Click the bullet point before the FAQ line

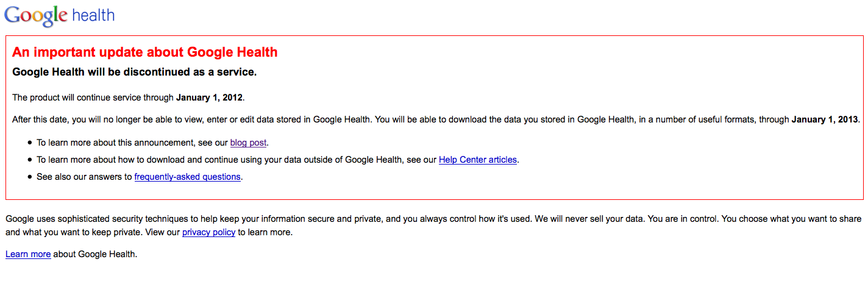pyautogui.click(x=30, y=177)
